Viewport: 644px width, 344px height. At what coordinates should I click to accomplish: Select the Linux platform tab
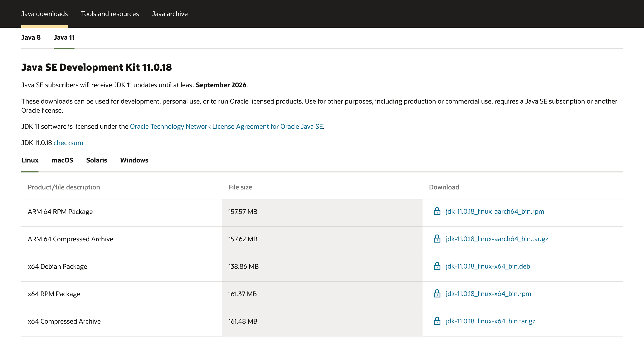(30, 160)
